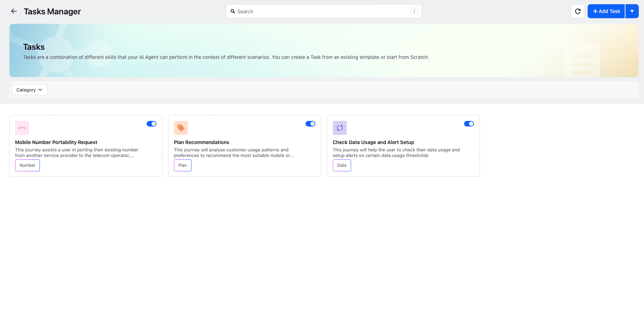Go back using the left arrow

(14, 11)
